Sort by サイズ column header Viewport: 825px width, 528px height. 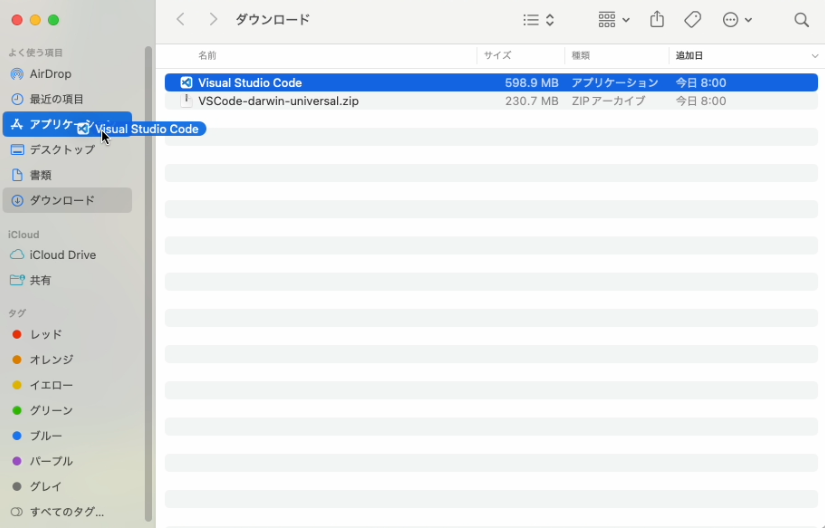click(497, 55)
